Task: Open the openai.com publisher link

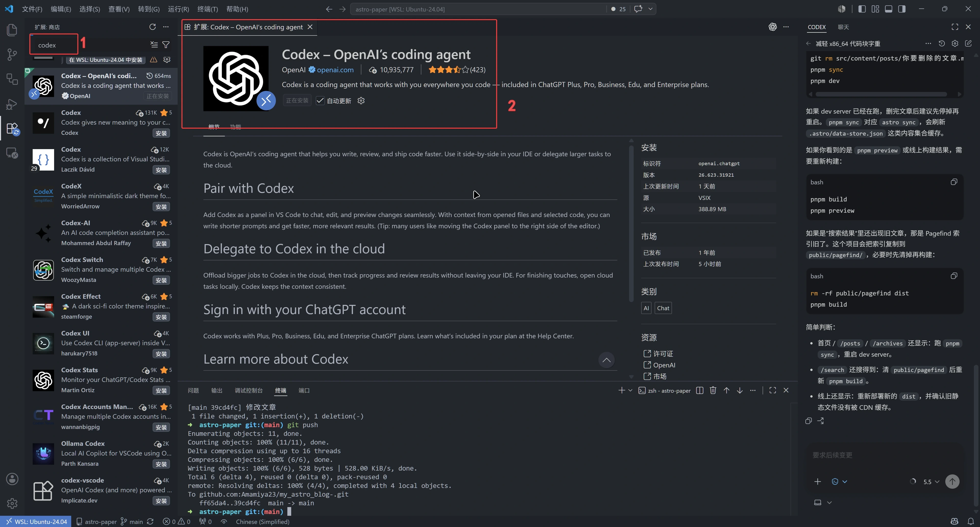Action: (x=335, y=70)
